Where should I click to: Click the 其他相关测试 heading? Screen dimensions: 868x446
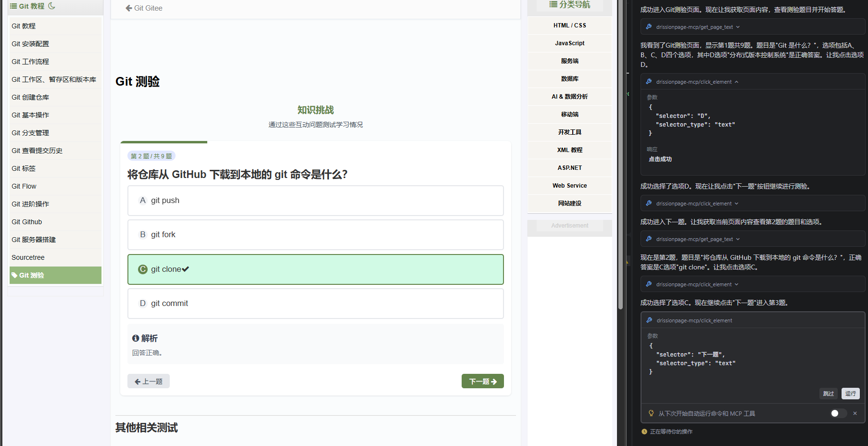(x=147, y=428)
